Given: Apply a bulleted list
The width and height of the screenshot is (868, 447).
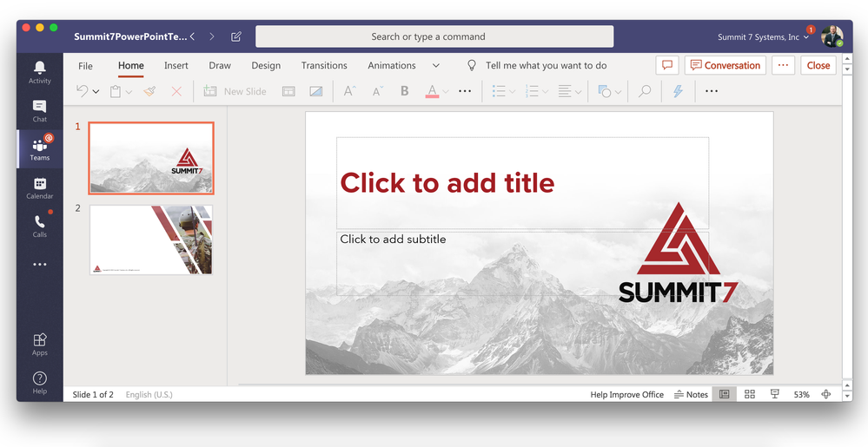Looking at the screenshot, I should pyautogui.click(x=500, y=91).
